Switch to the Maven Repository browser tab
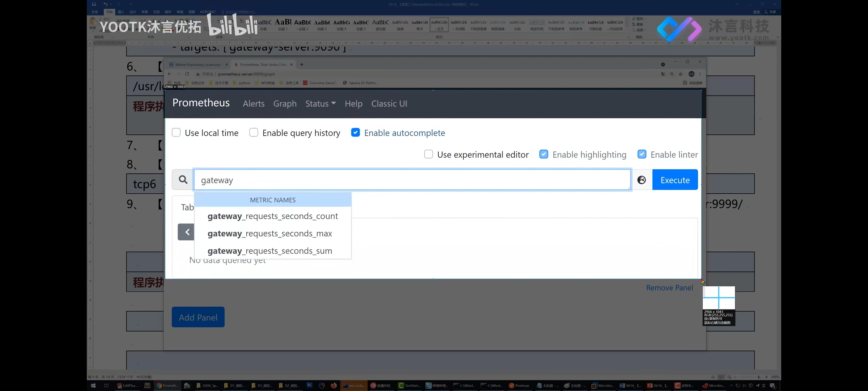Image resolution: width=868 pixels, height=391 pixels. coord(197,64)
